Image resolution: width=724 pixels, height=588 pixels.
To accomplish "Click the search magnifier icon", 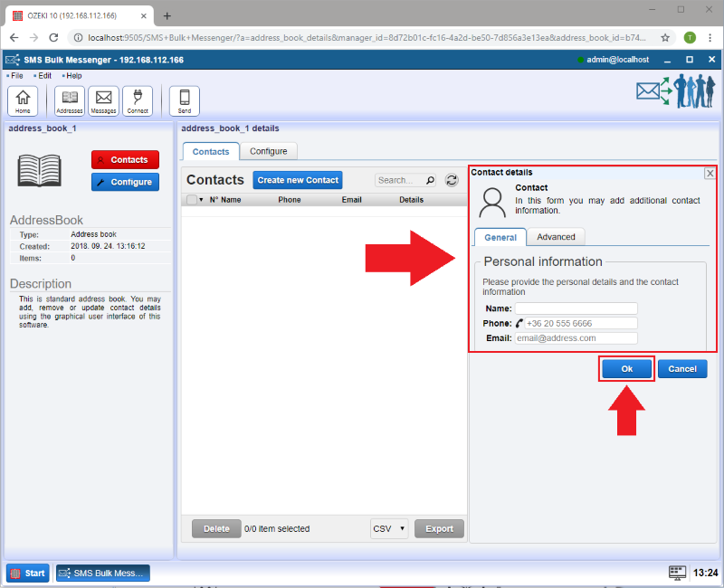I will [x=430, y=180].
